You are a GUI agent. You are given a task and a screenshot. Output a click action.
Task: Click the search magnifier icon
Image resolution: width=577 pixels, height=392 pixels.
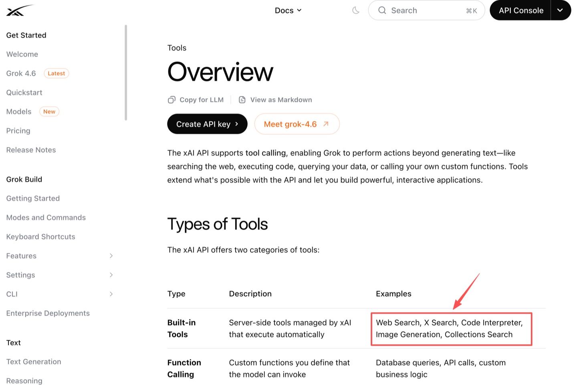(x=382, y=10)
